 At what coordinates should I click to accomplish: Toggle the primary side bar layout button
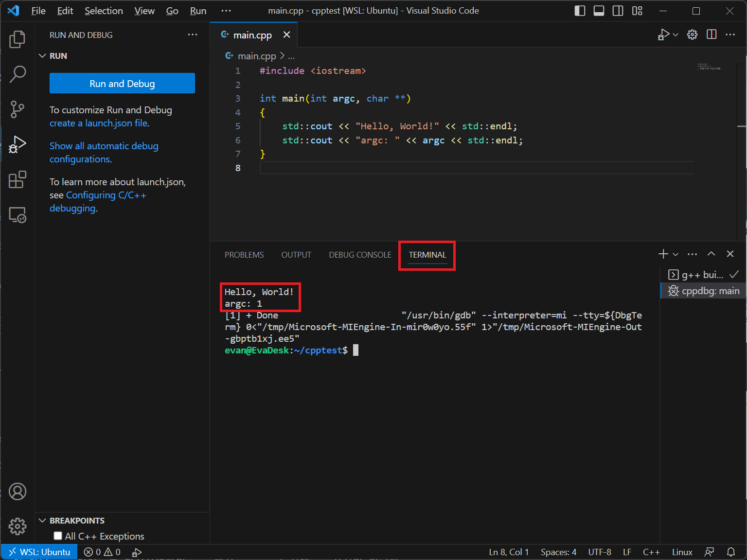pyautogui.click(x=580, y=11)
